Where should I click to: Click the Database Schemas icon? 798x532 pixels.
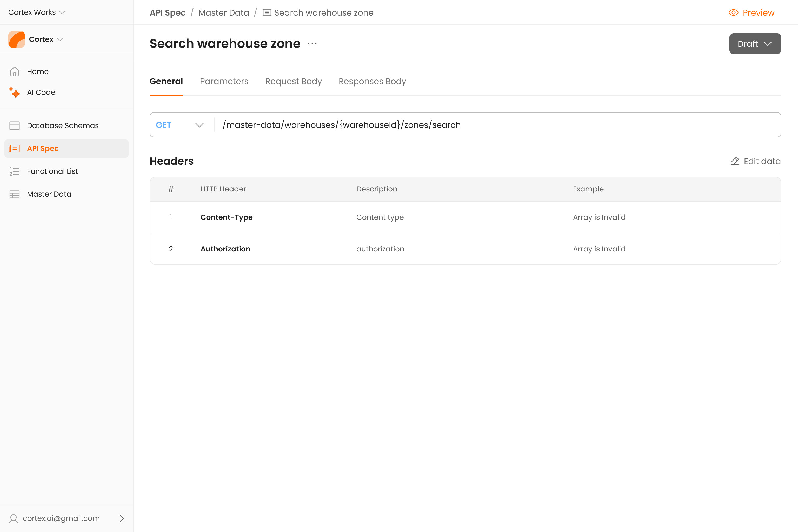14,125
